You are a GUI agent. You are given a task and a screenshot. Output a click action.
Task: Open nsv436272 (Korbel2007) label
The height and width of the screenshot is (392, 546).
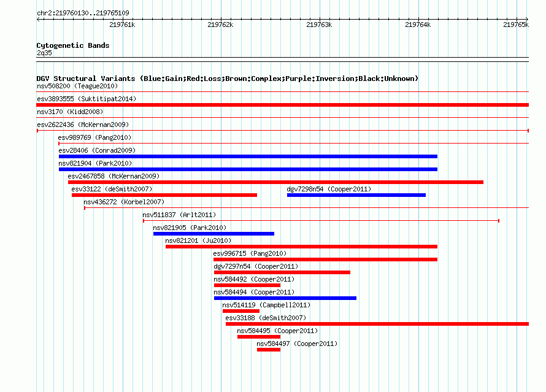[x=124, y=202]
